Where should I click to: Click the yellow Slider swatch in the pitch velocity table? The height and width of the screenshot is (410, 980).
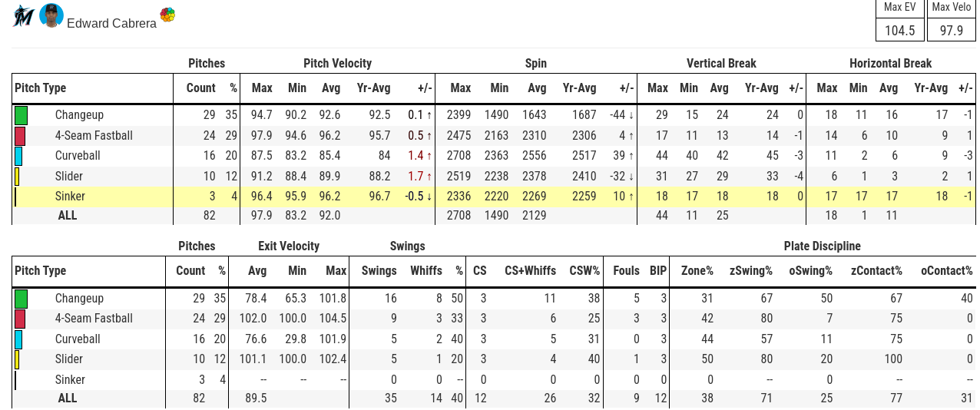(17, 176)
